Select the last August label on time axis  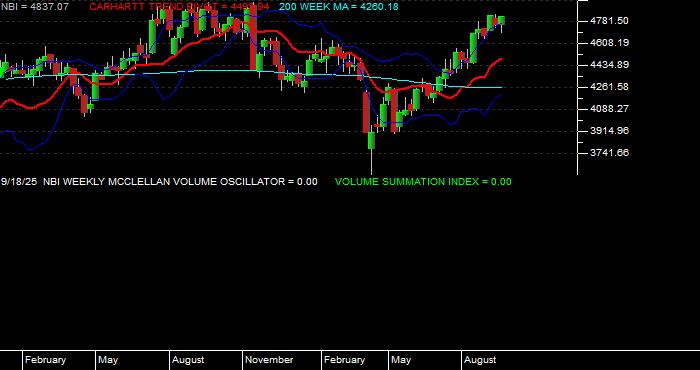click(480, 360)
